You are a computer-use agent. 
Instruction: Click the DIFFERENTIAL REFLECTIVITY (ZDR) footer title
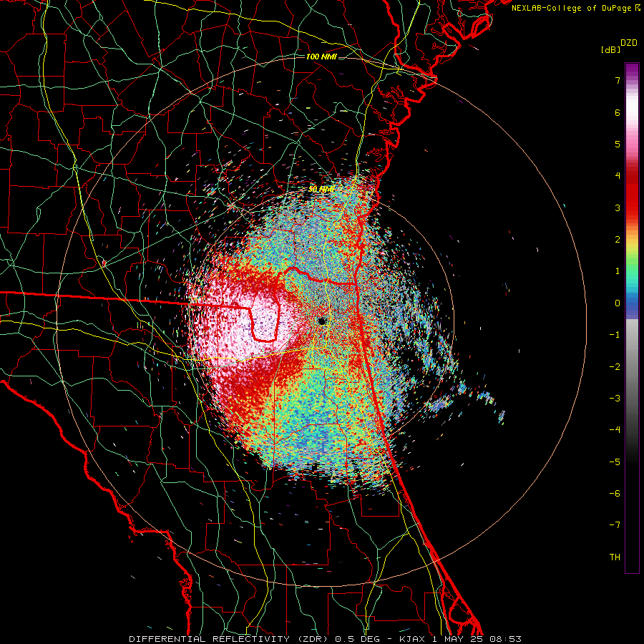click(230, 639)
